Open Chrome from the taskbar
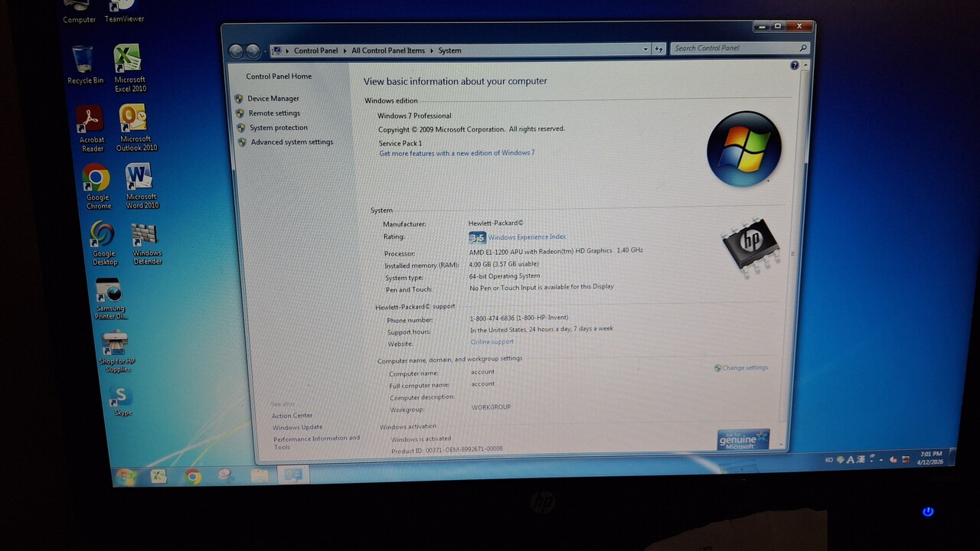Screen dimensions: 980x551 pos(193,476)
